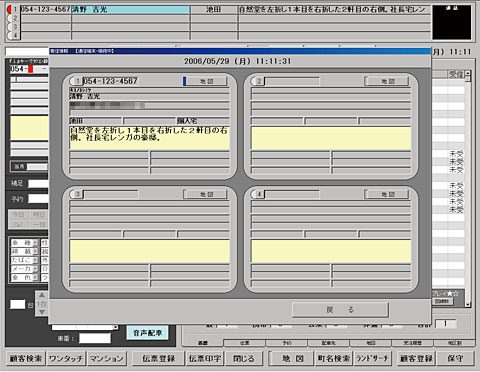The image size is (480, 372).
Task: Click the 地図 map button in panel 3
Action: coord(206,194)
